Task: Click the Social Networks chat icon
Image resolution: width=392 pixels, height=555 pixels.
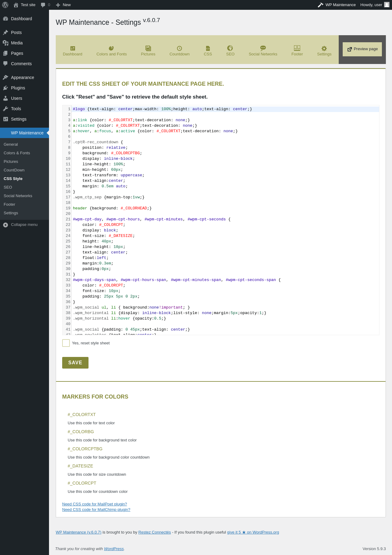Action: (x=263, y=48)
